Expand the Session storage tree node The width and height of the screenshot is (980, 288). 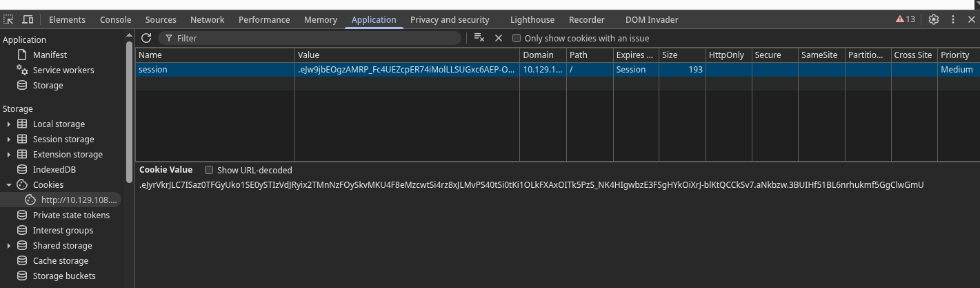[9, 140]
